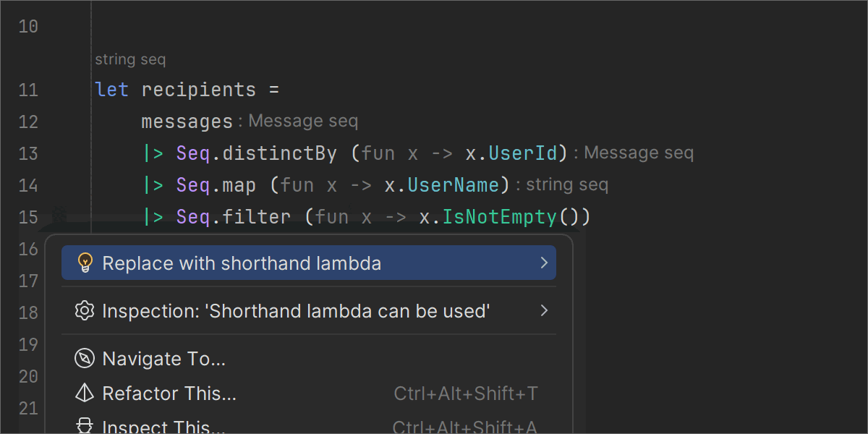The image size is (868, 434).
Task: Expand the Inspection options submenu arrow
Action: [544, 311]
